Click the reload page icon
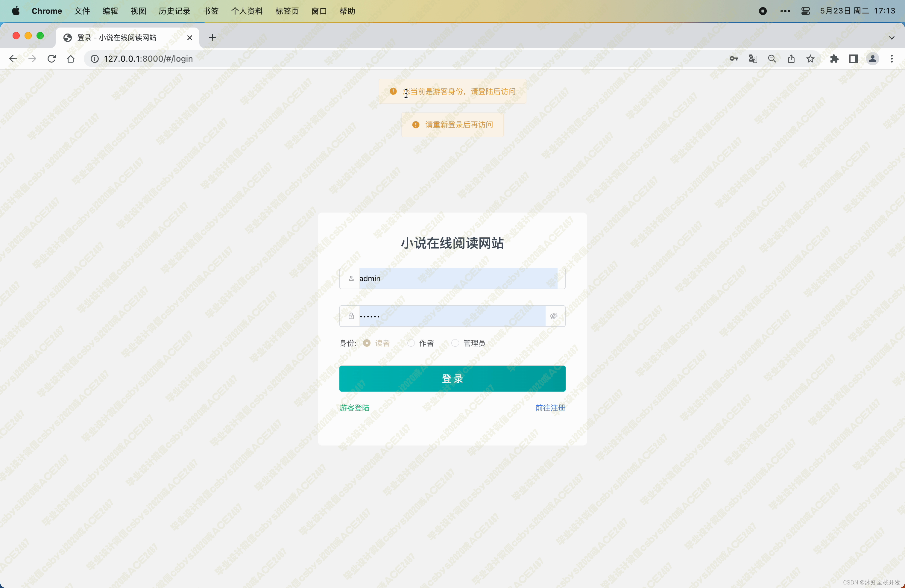 point(51,59)
